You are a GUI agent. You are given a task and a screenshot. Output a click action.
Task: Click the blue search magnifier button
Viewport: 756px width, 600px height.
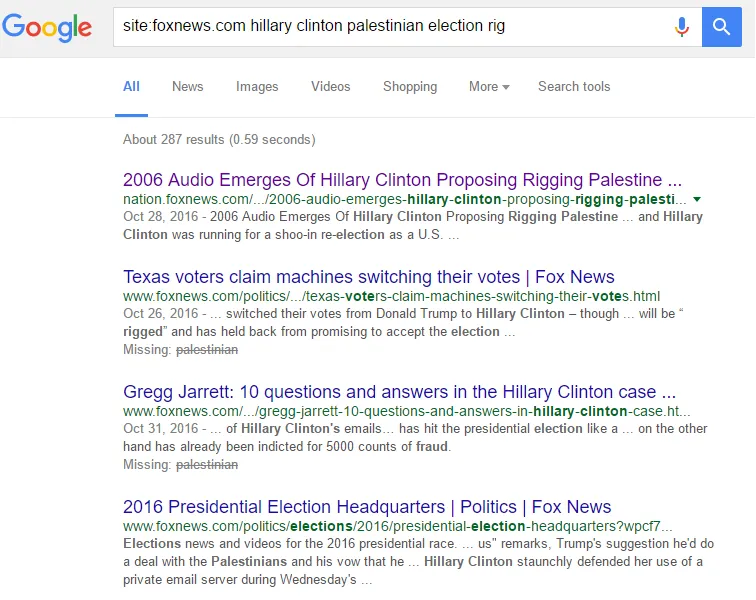(x=721, y=27)
